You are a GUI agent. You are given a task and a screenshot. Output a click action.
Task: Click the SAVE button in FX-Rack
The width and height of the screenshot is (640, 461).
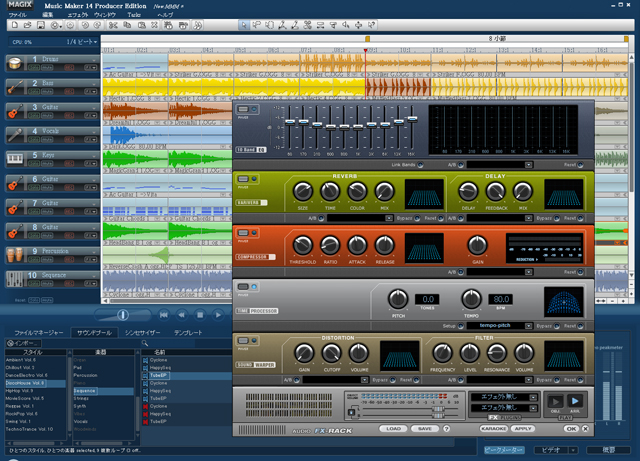tap(425, 429)
